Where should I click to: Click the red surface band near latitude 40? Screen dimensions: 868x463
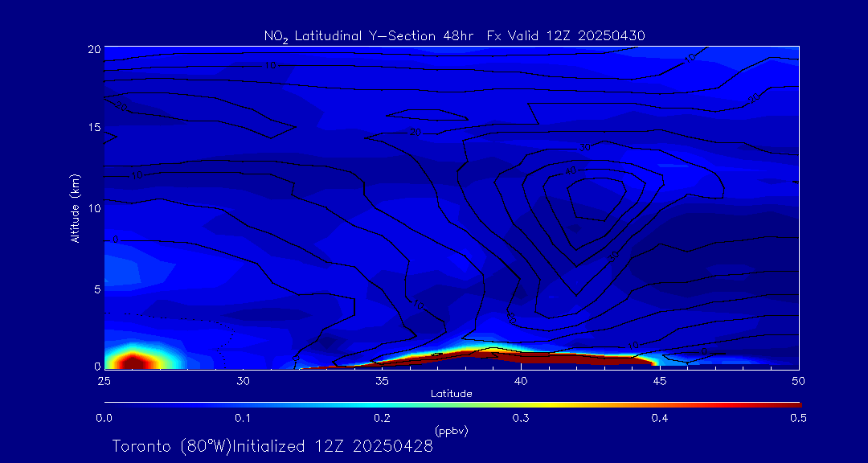click(522, 354)
